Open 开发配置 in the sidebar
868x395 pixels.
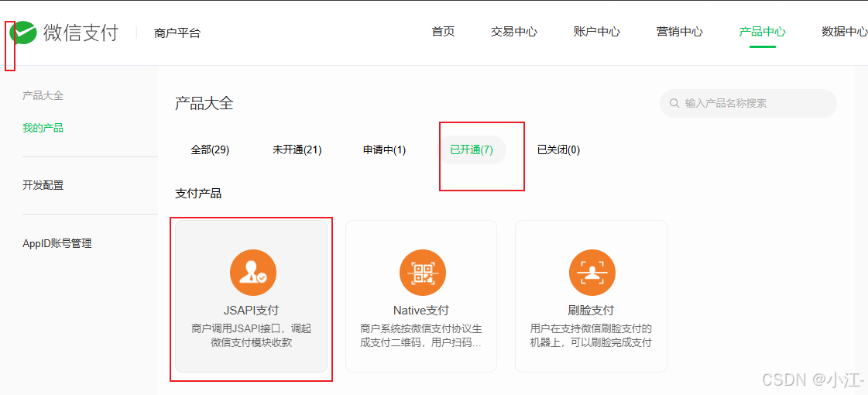pos(43,185)
